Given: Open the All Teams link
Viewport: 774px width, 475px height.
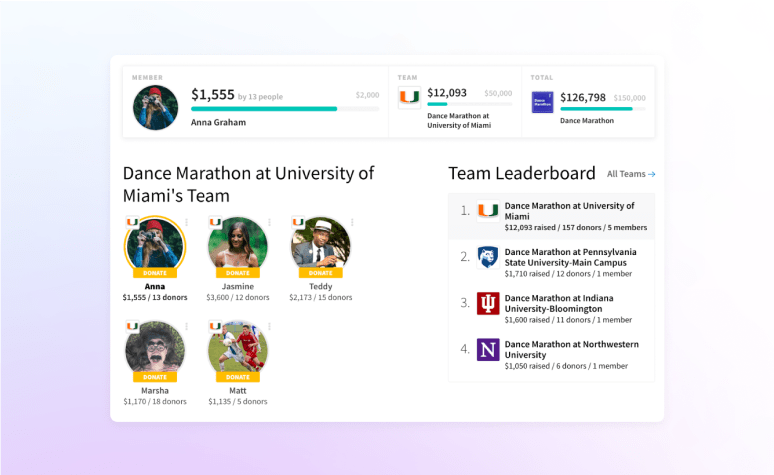Looking at the screenshot, I should (631, 174).
